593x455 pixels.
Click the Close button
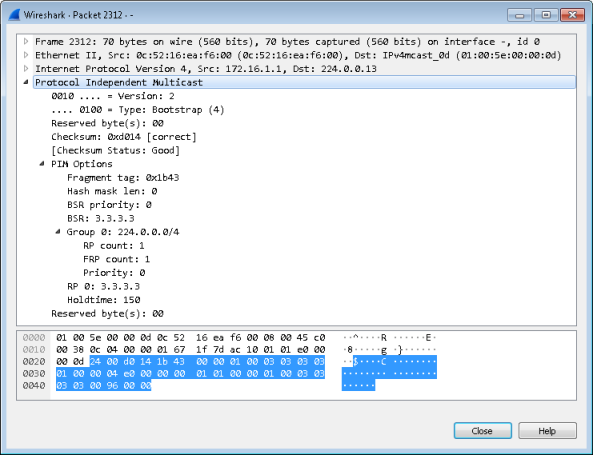tap(483, 431)
